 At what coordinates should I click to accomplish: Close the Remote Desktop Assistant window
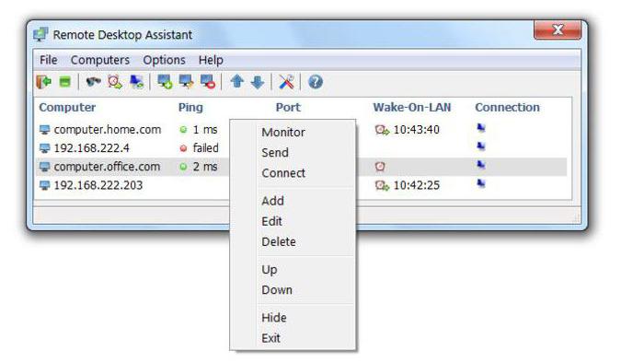(x=558, y=30)
